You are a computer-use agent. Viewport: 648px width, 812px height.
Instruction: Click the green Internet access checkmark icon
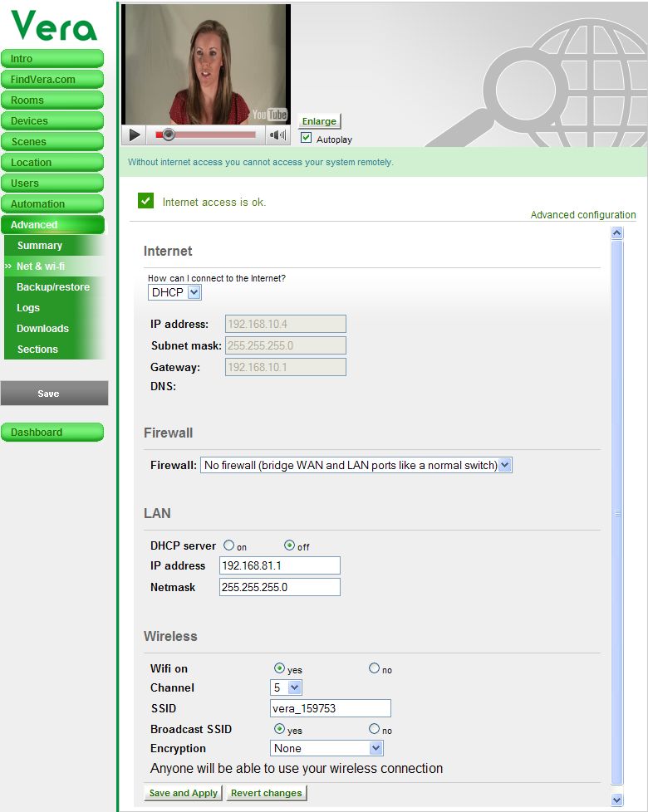click(146, 201)
